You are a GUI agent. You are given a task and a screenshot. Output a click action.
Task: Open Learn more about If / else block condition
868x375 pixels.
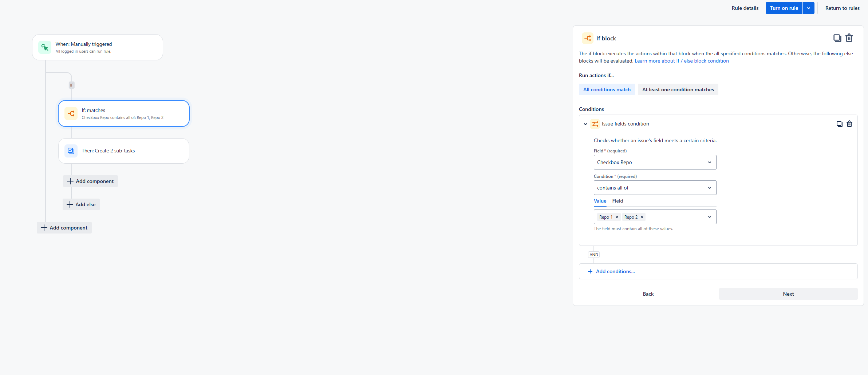click(682, 61)
